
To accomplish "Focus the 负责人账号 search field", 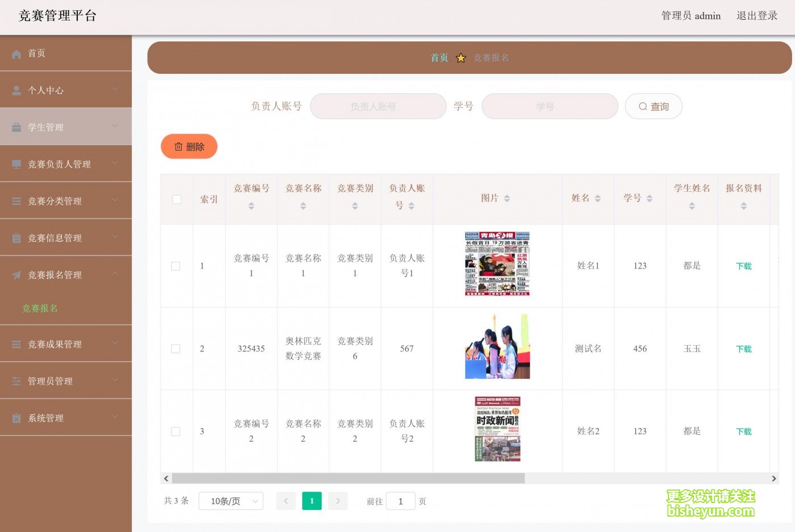I will click(x=378, y=106).
